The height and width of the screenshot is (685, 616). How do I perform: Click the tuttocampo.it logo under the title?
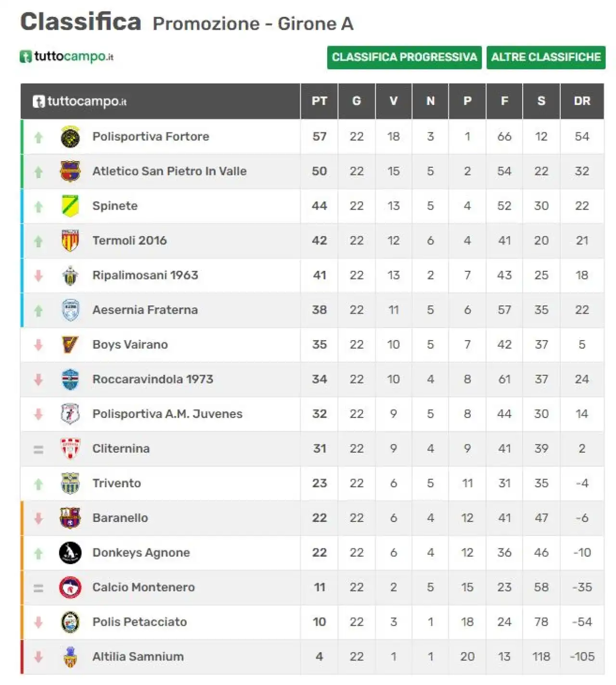click(67, 56)
